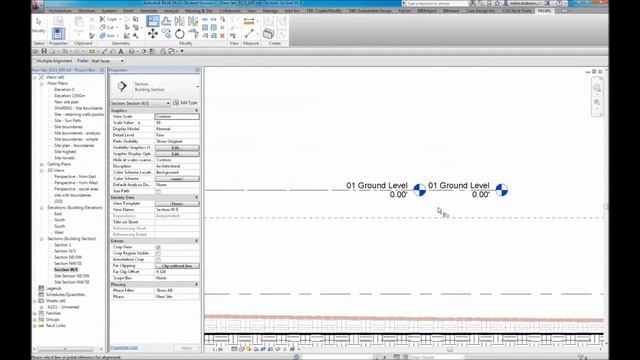Click the Create Assembly icon
Image resolution: width=640 pixels, height=360 pixels.
(x=268, y=33)
